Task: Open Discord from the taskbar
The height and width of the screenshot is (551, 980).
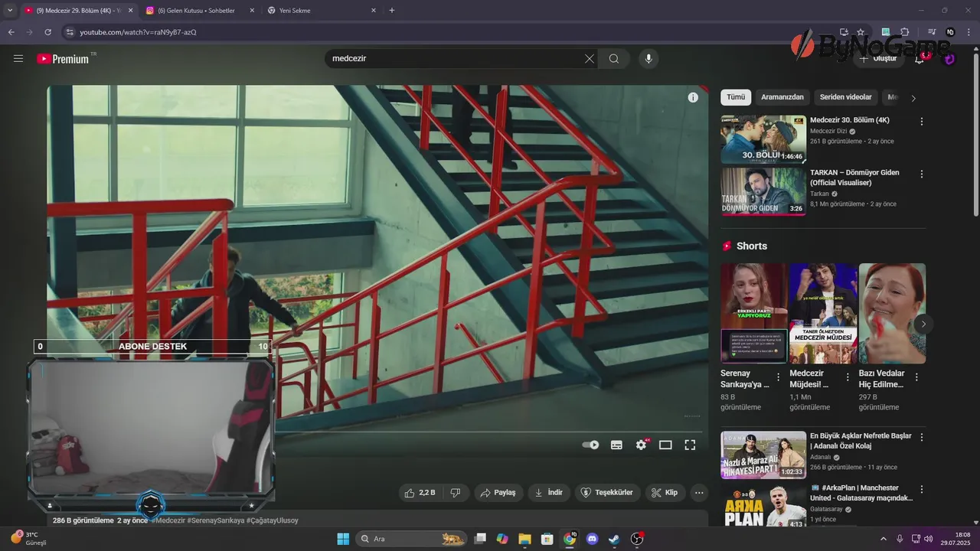Action: pyautogui.click(x=592, y=539)
